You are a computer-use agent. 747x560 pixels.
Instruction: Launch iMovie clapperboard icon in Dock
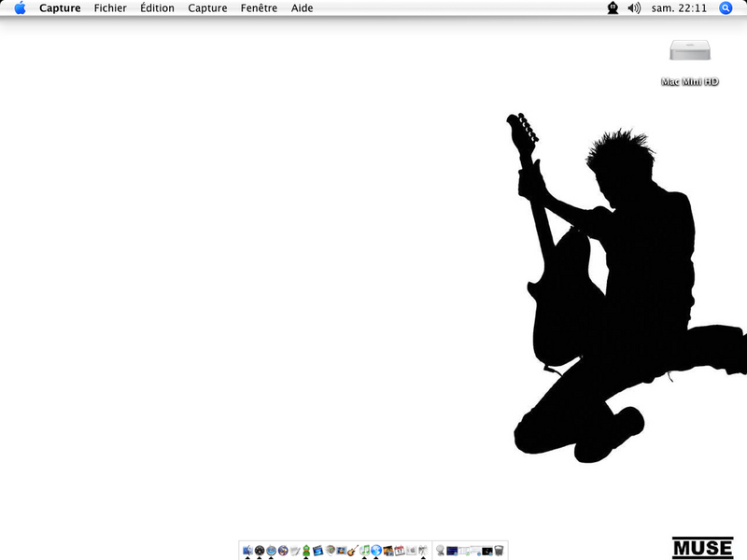click(x=317, y=551)
